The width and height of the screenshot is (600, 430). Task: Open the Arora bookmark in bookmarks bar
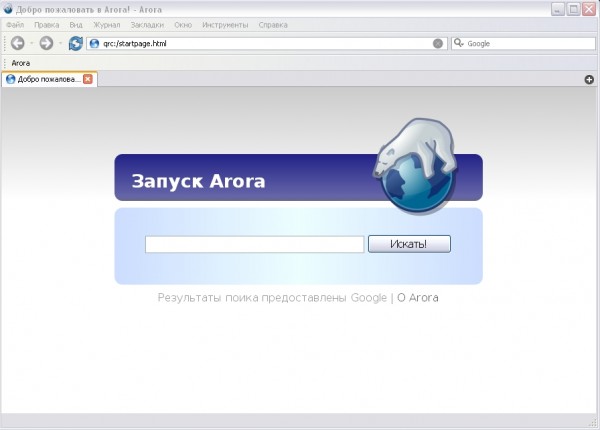[x=21, y=63]
